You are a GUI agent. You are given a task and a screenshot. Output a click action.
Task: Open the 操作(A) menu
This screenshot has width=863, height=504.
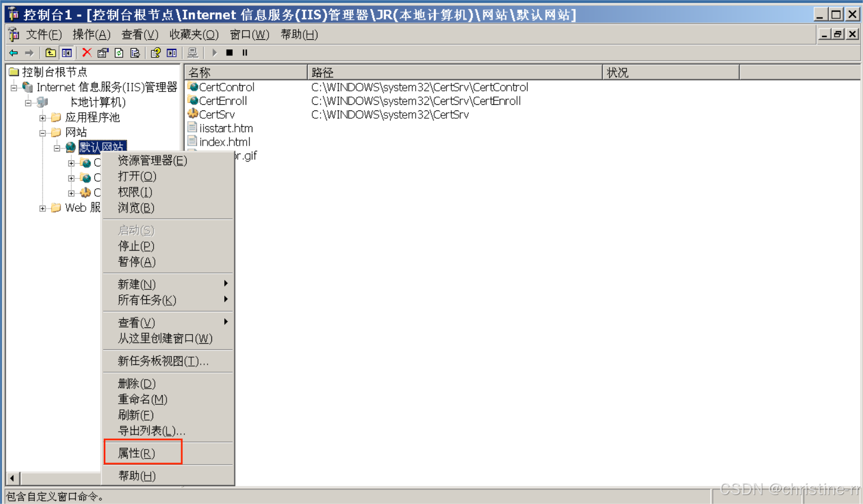click(91, 35)
